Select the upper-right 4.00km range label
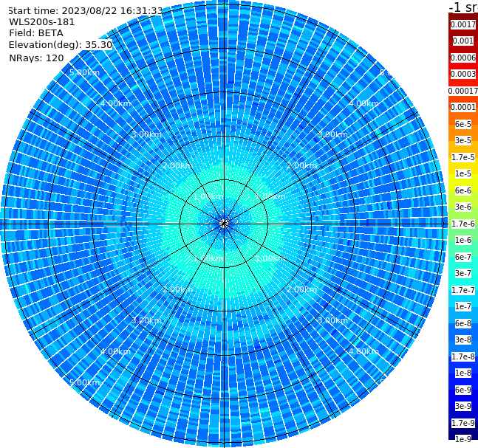478x448 pixels. [363, 103]
